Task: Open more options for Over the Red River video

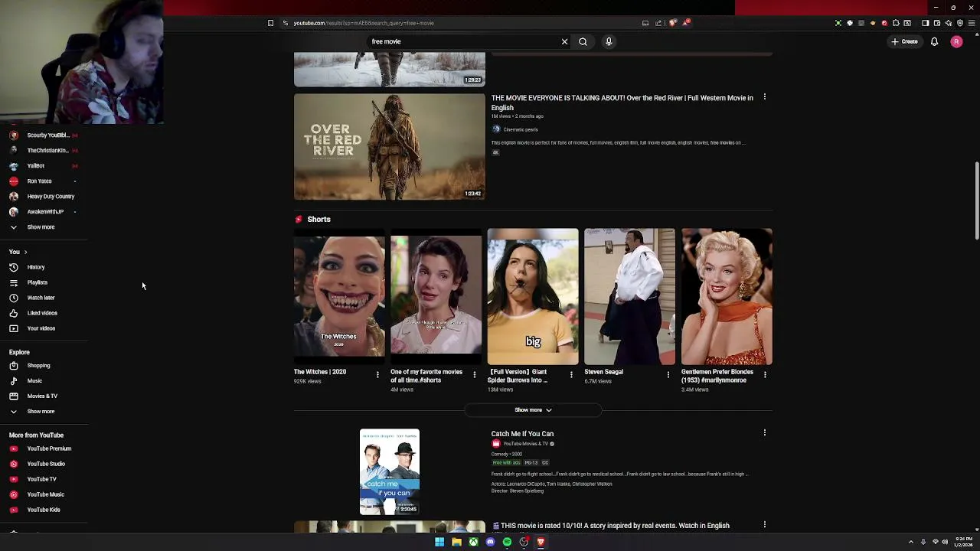Action: pos(764,97)
